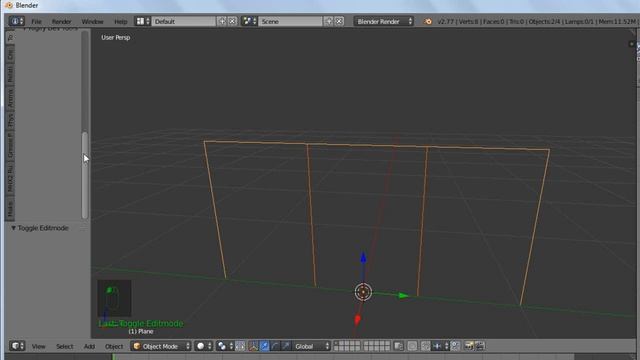Image resolution: width=640 pixels, height=360 pixels.
Task: Click the Blender logo in the info header
Action: click(427, 21)
